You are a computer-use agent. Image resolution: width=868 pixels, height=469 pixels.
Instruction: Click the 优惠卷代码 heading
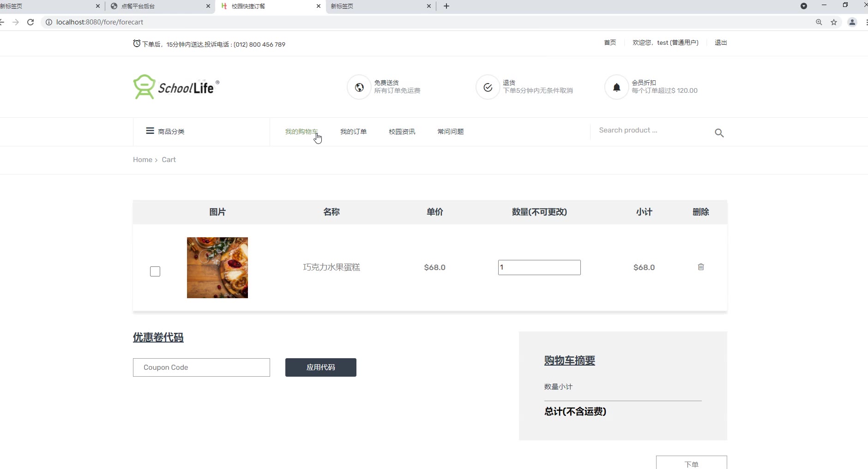158,337
